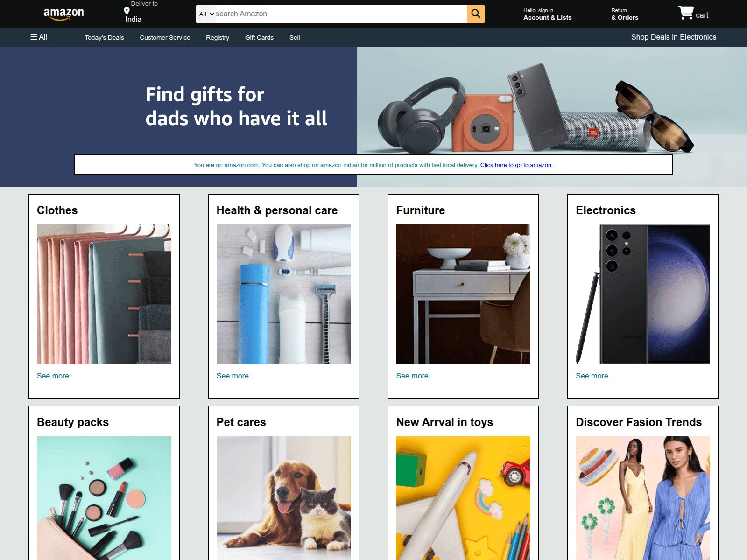Open the shopping cart icon
This screenshot has width=747, height=560.
click(x=686, y=13)
